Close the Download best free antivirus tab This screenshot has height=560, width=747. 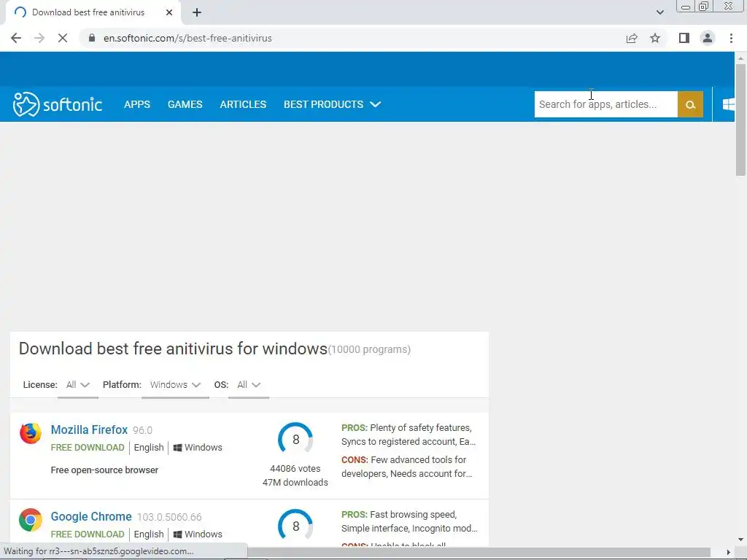point(169,12)
